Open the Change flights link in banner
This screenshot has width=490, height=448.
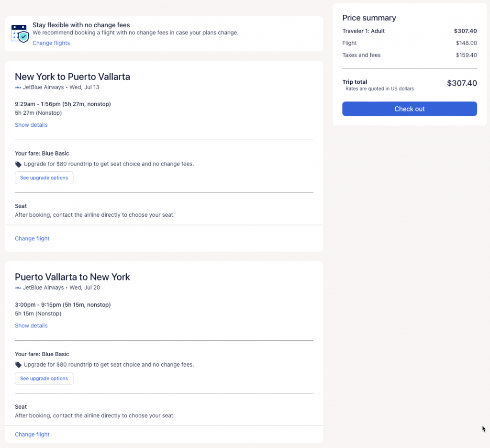point(51,43)
